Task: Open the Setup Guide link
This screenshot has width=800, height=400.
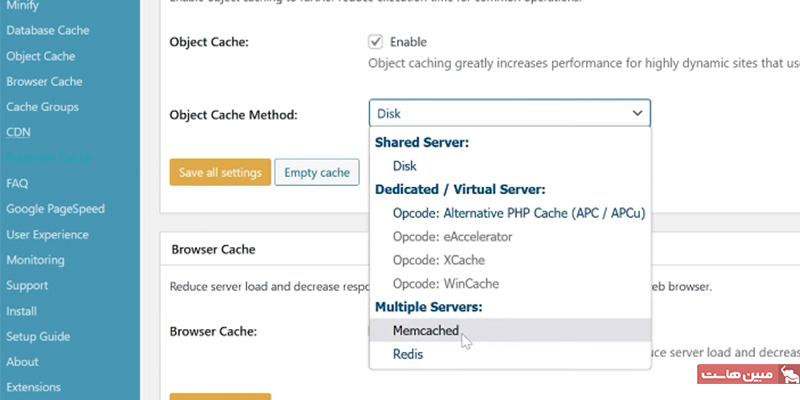Action: (x=36, y=336)
